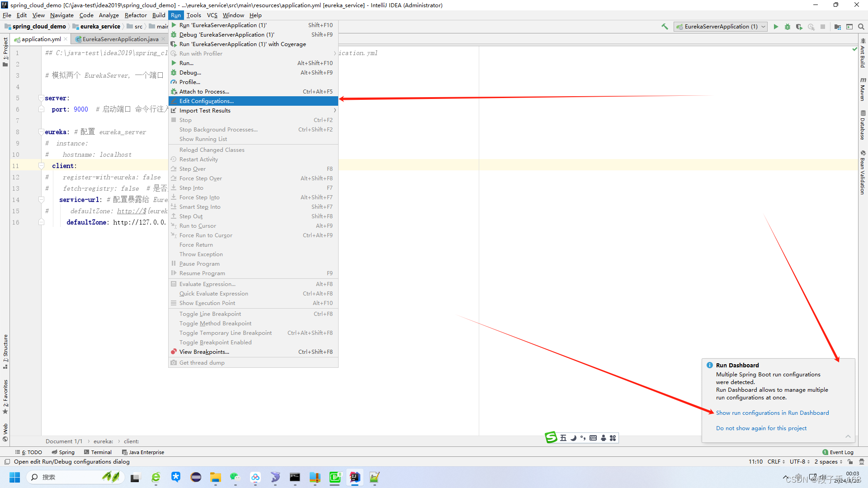This screenshot has width=868, height=488.
Task: Change UTF-8 file encoding in status bar
Action: [799, 461]
